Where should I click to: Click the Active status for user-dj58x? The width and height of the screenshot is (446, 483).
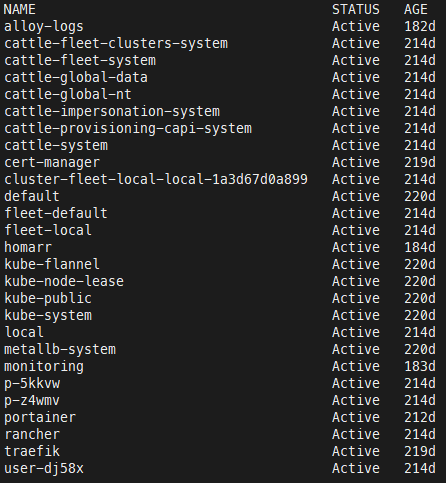point(356,468)
